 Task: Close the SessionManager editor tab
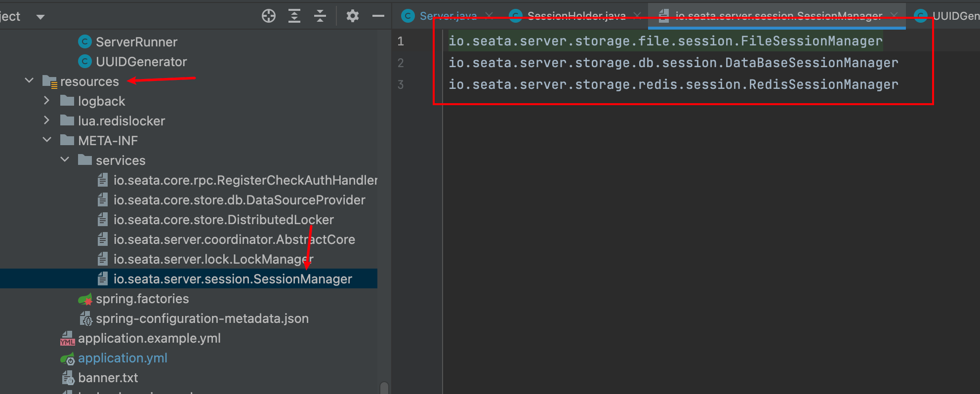pos(894,16)
